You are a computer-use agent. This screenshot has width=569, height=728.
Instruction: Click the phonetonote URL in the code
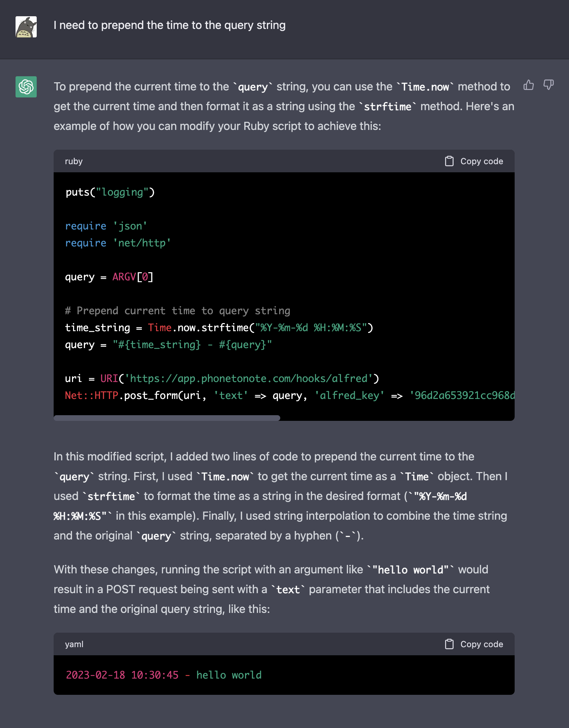coord(249,378)
